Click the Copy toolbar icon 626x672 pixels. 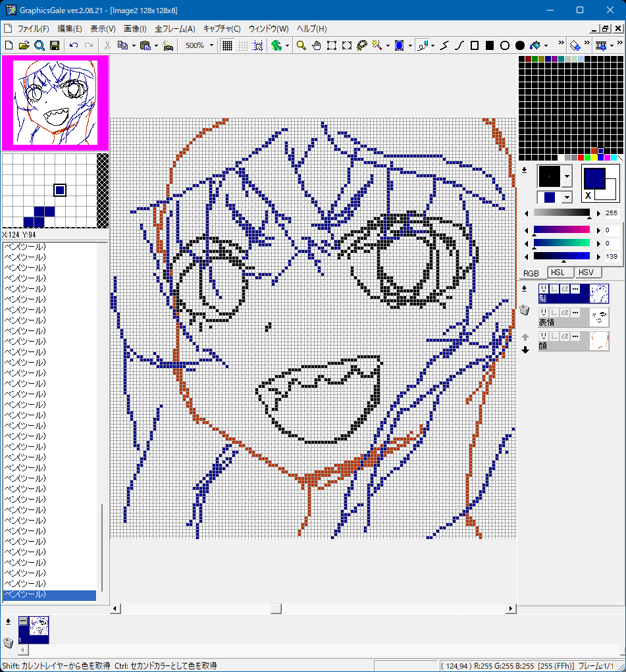click(122, 45)
